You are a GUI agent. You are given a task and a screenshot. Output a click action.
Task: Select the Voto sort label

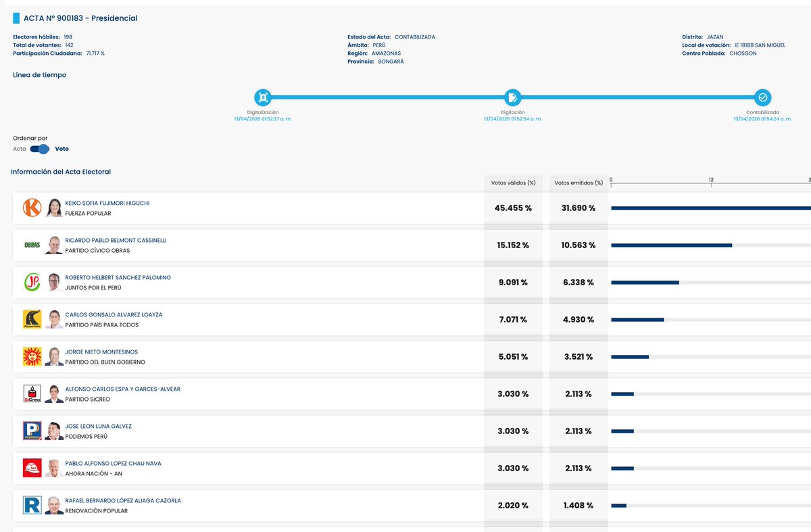pyautogui.click(x=62, y=149)
